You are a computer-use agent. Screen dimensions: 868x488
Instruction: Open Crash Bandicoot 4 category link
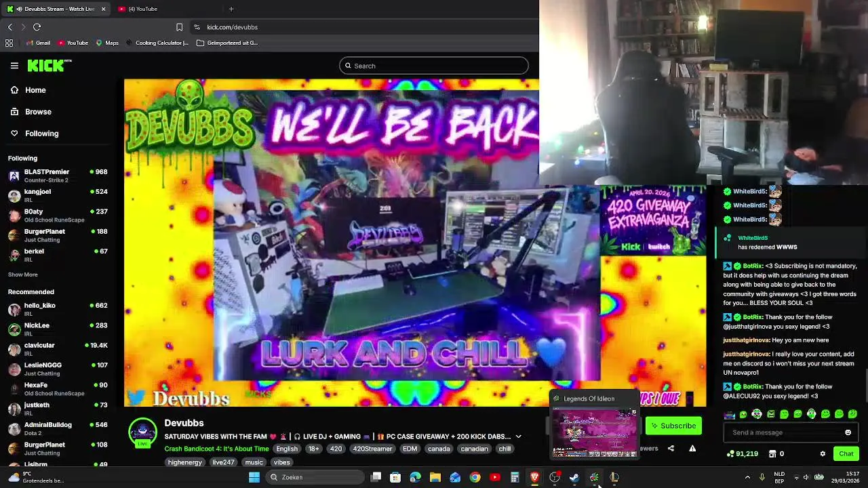coord(216,449)
